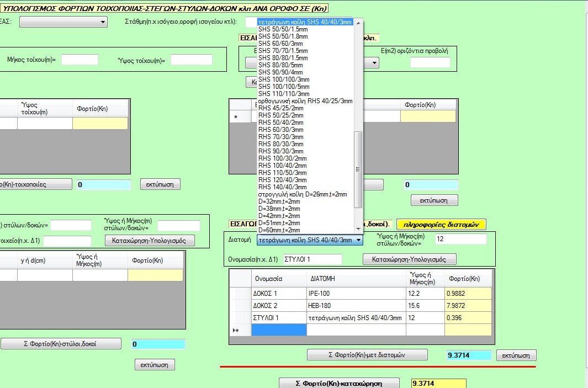Click into the Μήκος τοίχου(m) input field

[80, 60]
